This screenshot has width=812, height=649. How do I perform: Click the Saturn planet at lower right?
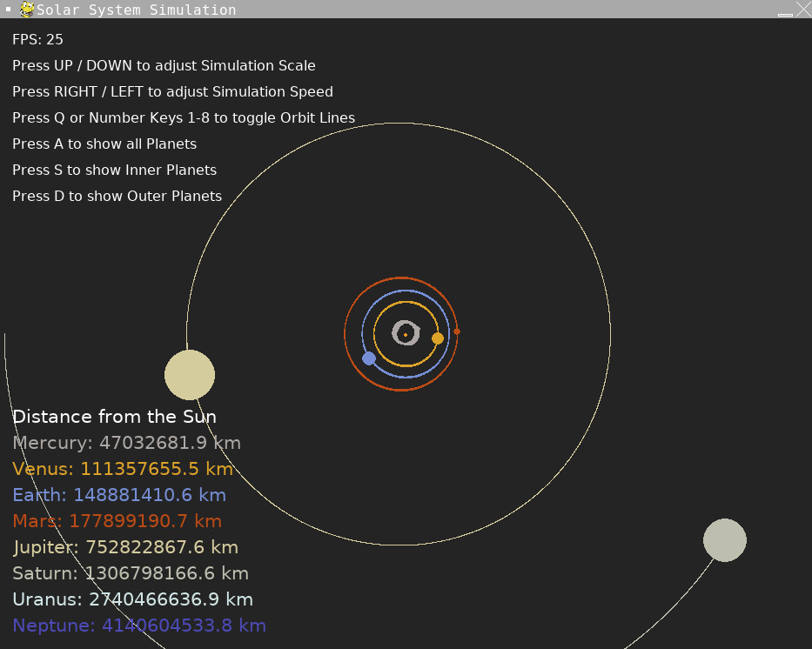(x=724, y=539)
